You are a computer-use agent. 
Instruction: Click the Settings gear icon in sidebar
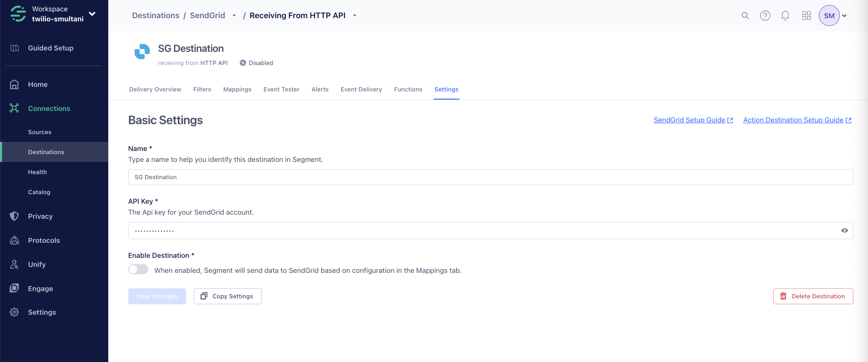coord(15,312)
